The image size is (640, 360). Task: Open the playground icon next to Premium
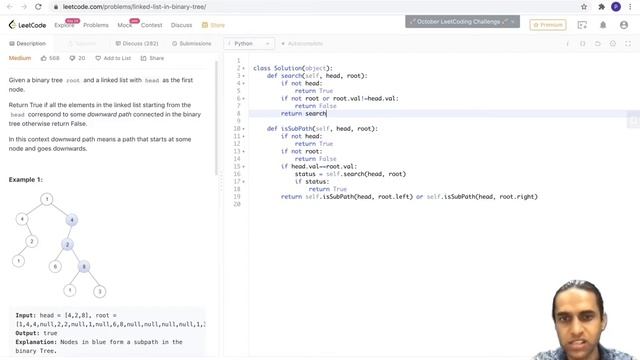(582, 25)
